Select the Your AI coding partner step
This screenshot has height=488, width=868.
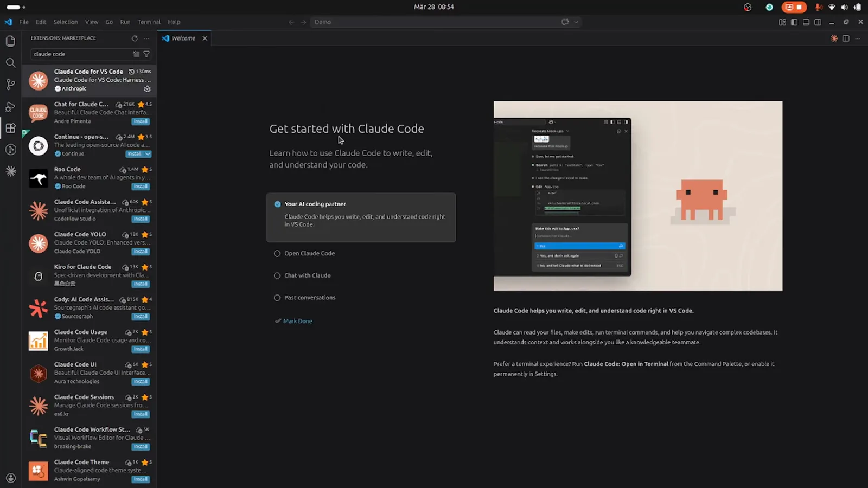(361, 217)
